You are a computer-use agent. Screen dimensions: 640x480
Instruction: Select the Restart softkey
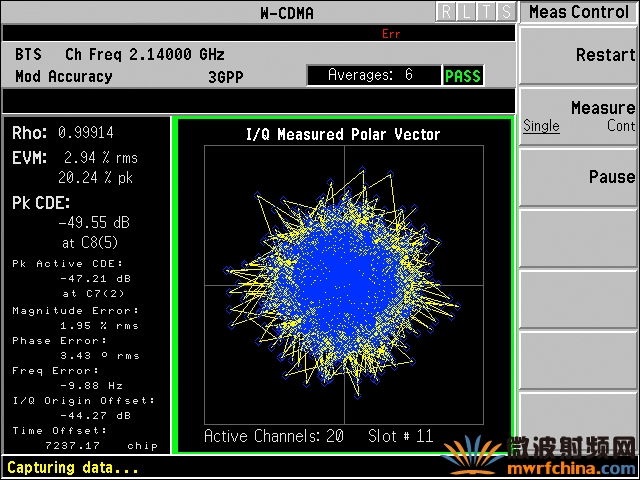[578, 55]
